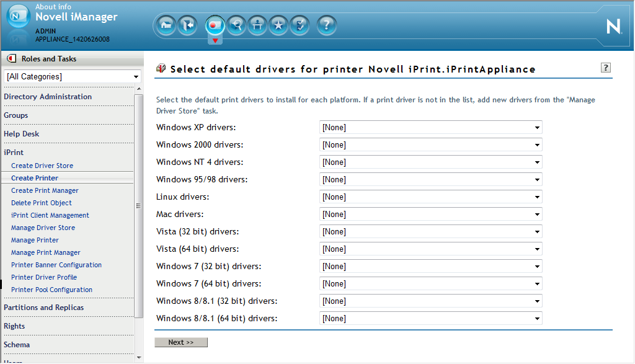Open the Printer Driver Profile task
Image resolution: width=635 pixels, height=364 pixels.
44,277
